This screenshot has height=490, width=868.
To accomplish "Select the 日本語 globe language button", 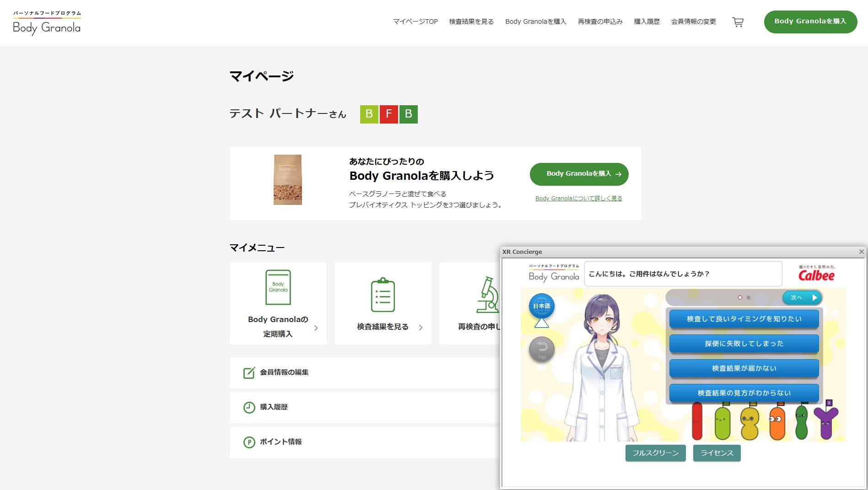I will (542, 306).
